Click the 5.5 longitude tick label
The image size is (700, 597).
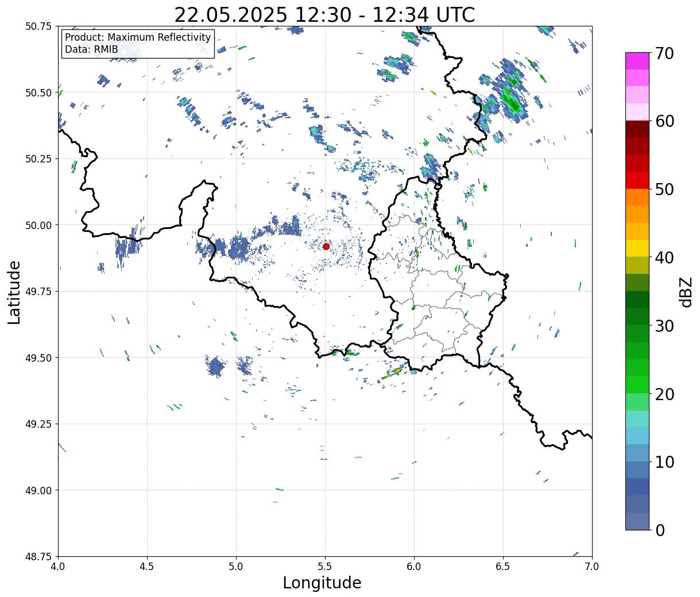tap(325, 567)
